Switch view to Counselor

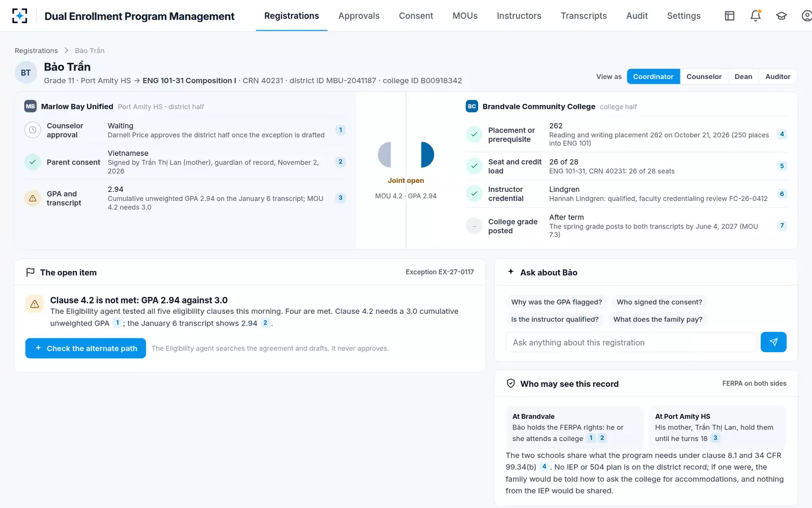tap(704, 77)
